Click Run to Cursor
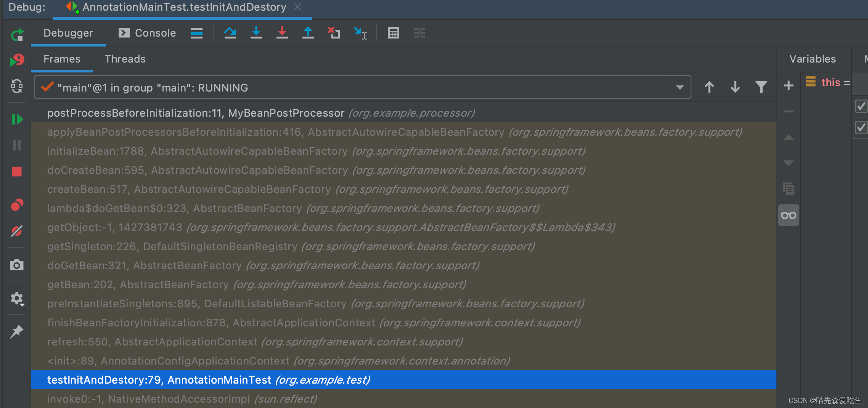Viewport: 868px width, 408px height. (360, 33)
